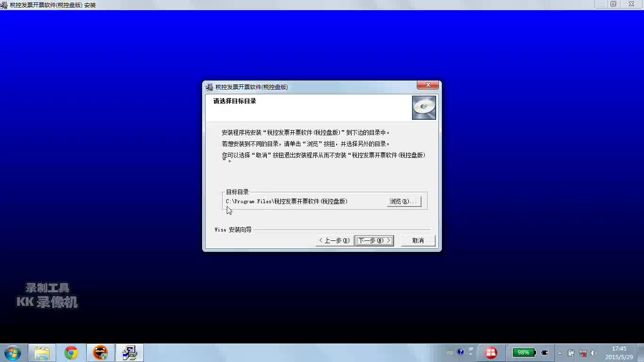Image resolution: width=644 pixels, height=362 pixels.
Task: Click the 浏览 (Browse) button
Action: 403,201
